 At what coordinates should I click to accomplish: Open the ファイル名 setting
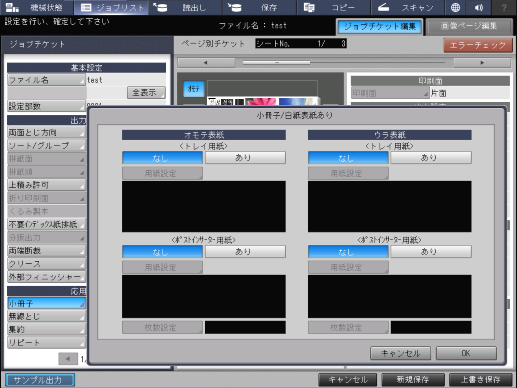[46, 80]
